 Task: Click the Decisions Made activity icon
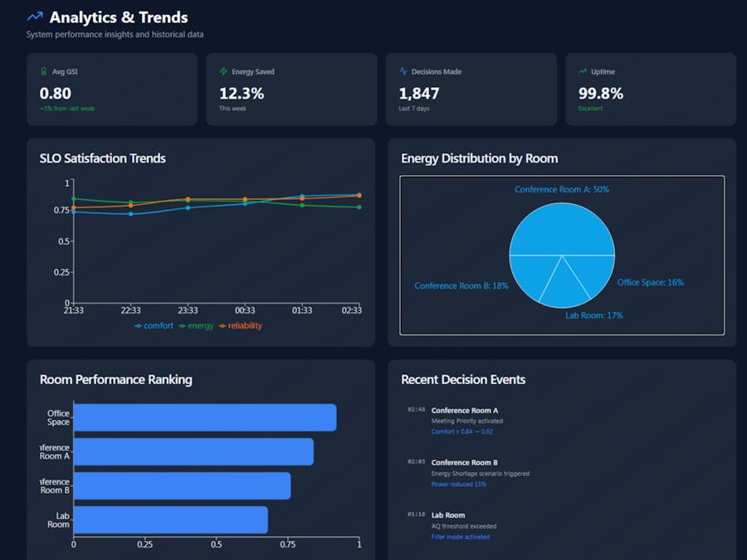(403, 71)
